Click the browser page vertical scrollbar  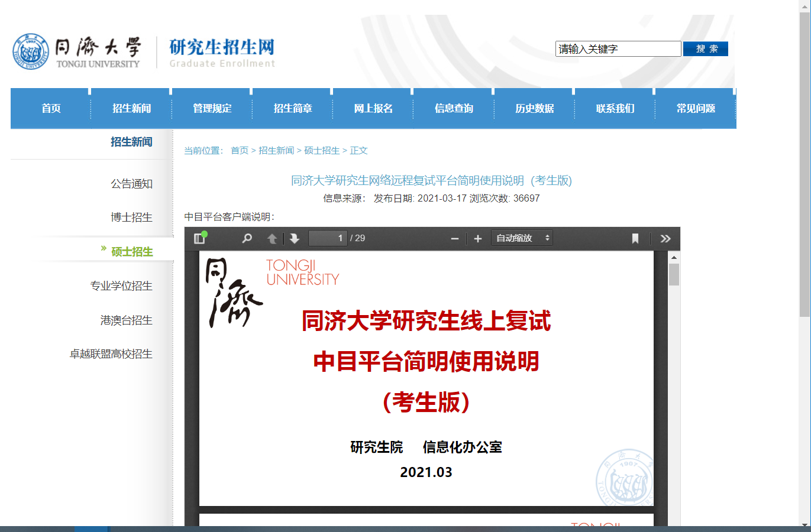[x=805, y=164]
